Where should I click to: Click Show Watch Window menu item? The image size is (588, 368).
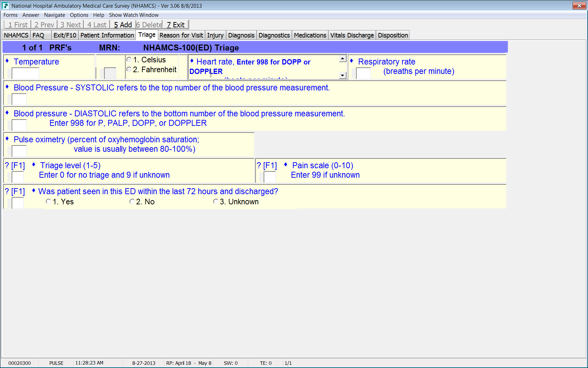pyautogui.click(x=134, y=15)
